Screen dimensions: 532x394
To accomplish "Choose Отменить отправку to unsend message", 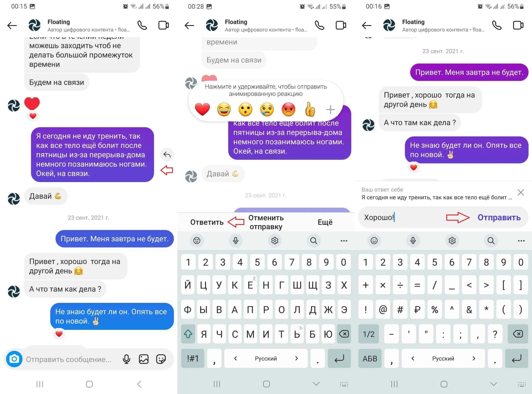I will click(266, 222).
